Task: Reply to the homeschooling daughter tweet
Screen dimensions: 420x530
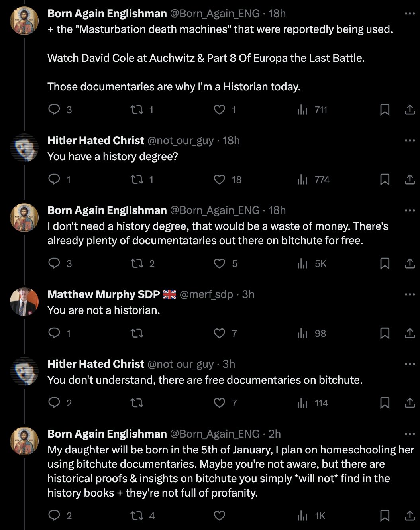Action: [54, 516]
